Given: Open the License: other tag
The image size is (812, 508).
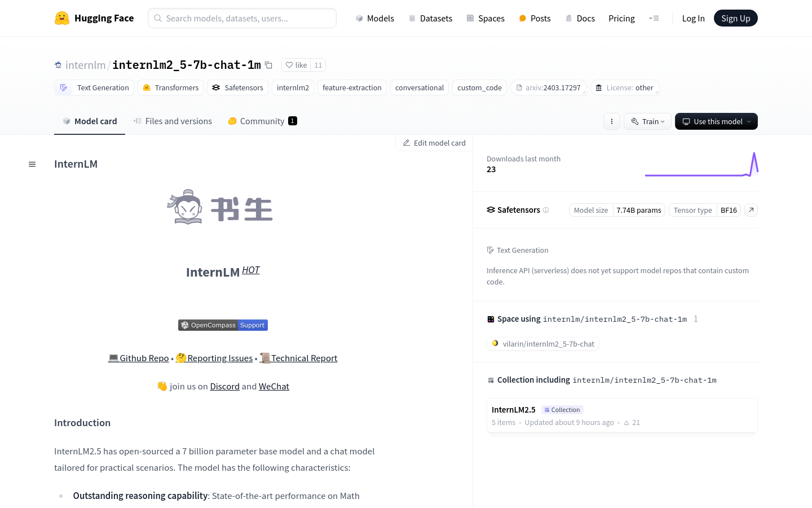Looking at the screenshot, I should point(625,87).
